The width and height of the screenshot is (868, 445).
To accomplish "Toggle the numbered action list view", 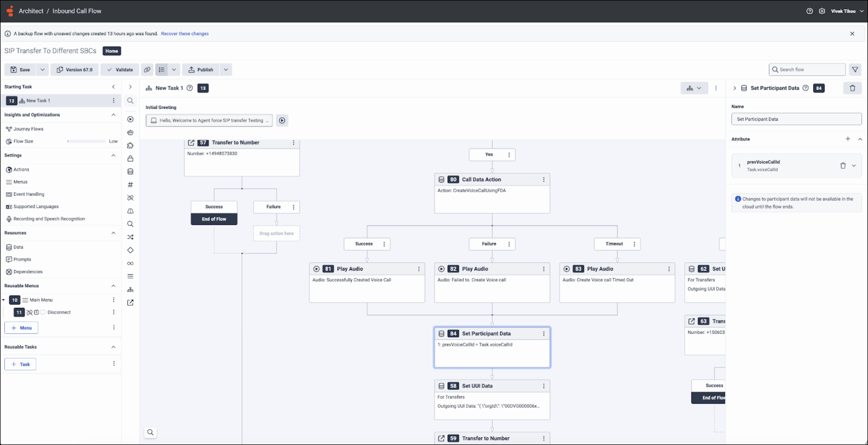I will pyautogui.click(x=161, y=70).
